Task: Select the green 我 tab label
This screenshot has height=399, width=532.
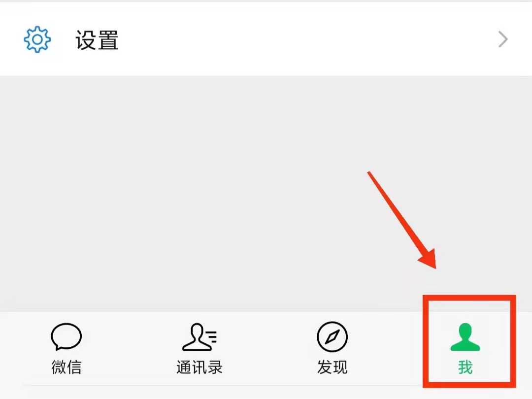Action: click(465, 367)
